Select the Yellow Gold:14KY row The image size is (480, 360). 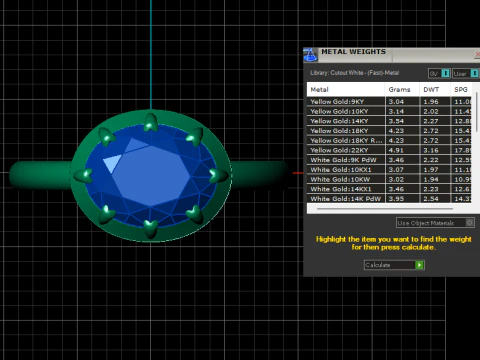pyautogui.click(x=389, y=121)
